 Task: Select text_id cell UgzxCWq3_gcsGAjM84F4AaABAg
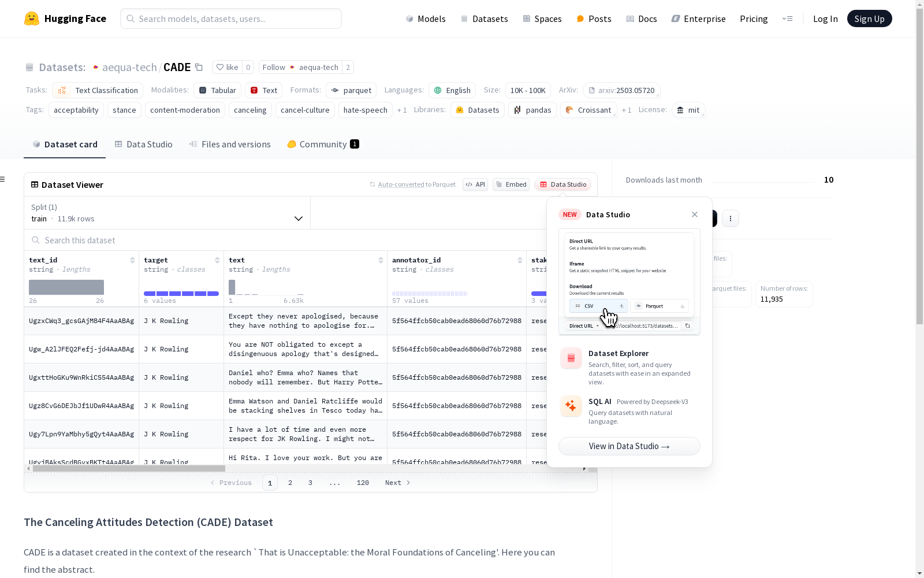point(81,321)
